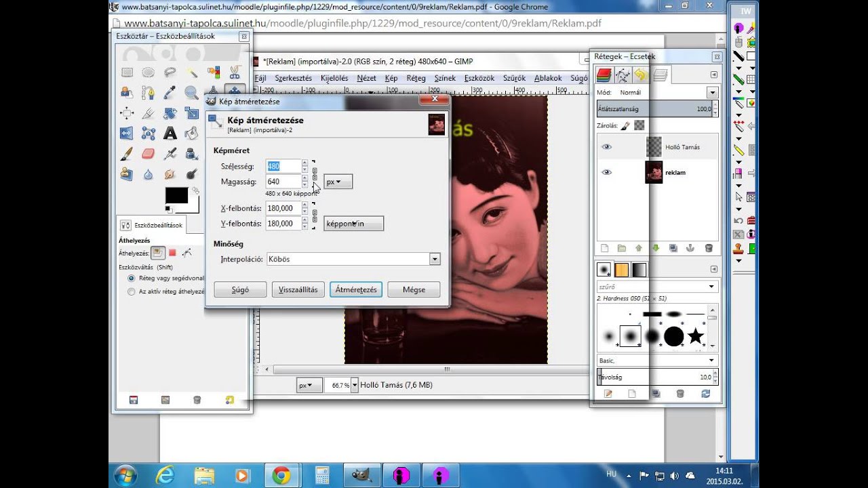Open the layer Mód Normál dropdown

point(712,92)
